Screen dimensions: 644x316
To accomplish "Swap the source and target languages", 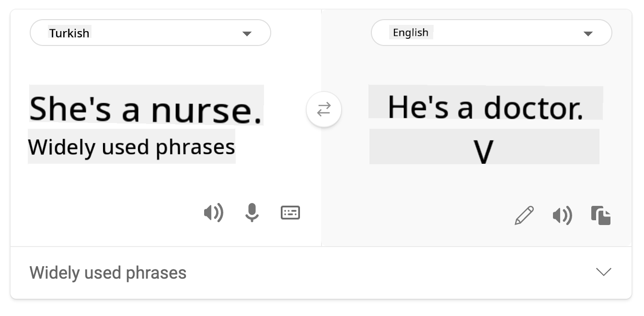I will tap(324, 110).
